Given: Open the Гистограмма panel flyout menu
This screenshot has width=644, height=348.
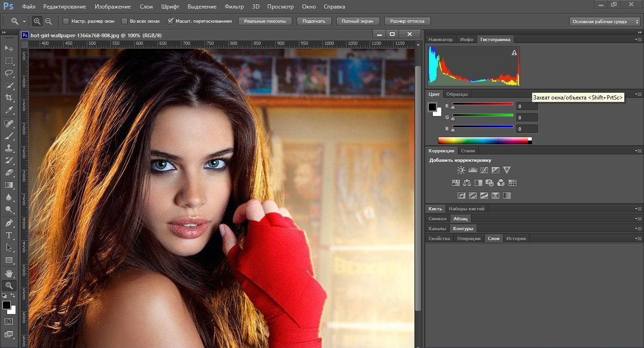Looking at the screenshot, I should pyautogui.click(x=638, y=40).
